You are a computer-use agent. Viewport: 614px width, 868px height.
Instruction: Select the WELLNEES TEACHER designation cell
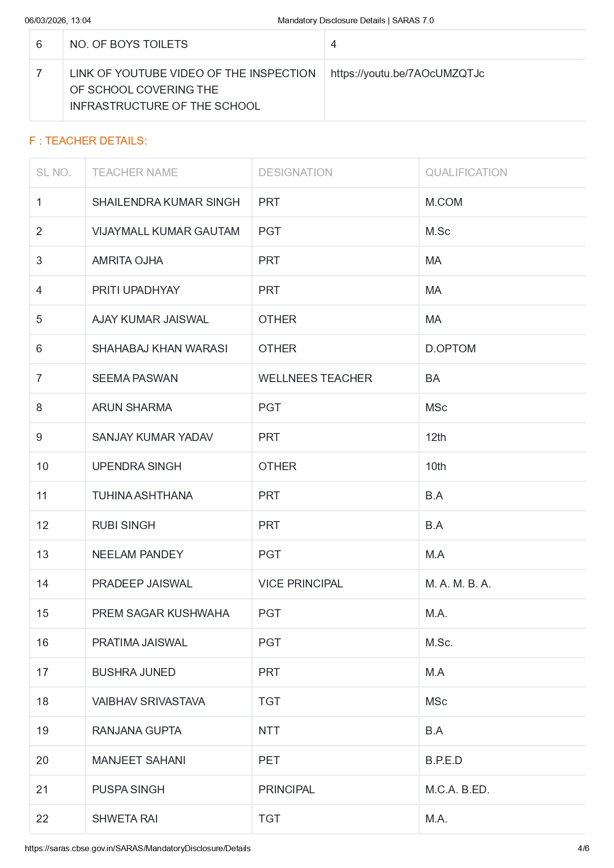[x=315, y=379]
